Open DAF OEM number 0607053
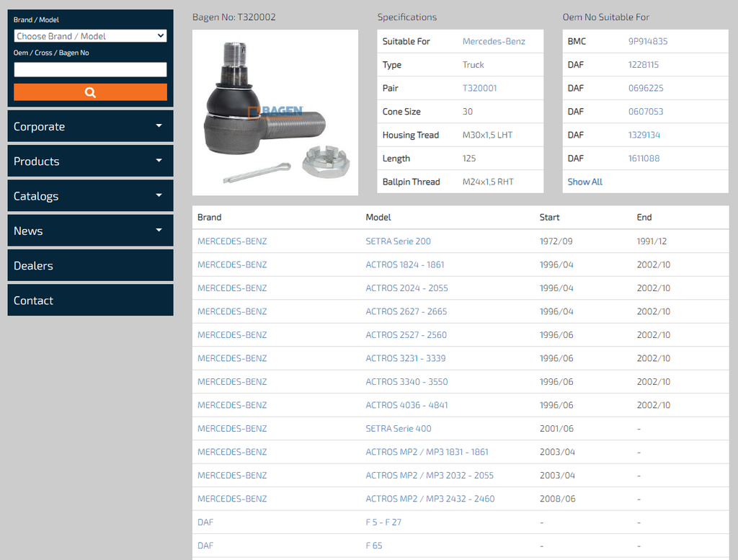The width and height of the screenshot is (738, 560). [x=646, y=112]
